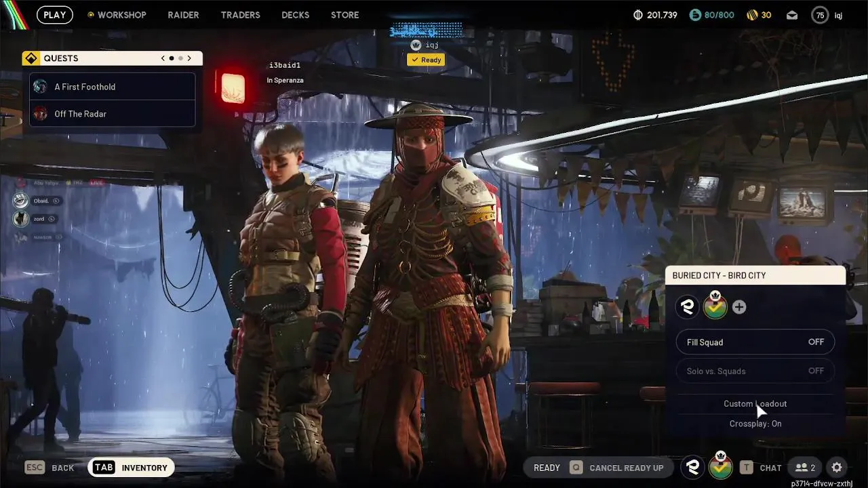The image size is (868, 488).
Task: Go to next quests page arrow
Action: coord(189,58)
